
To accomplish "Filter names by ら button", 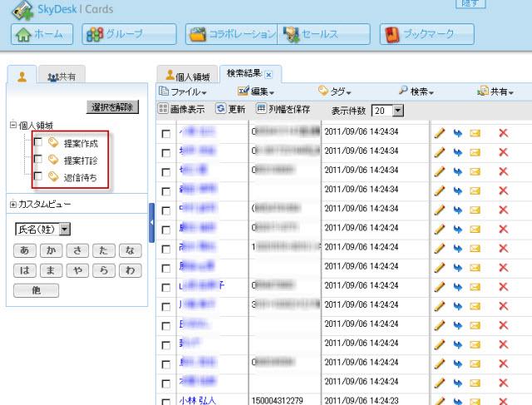I will click(104, 270).
